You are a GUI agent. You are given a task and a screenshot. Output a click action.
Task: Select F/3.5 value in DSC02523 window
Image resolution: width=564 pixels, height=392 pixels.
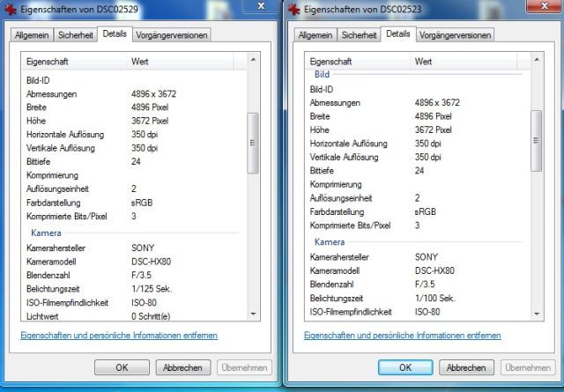point(425,285)
